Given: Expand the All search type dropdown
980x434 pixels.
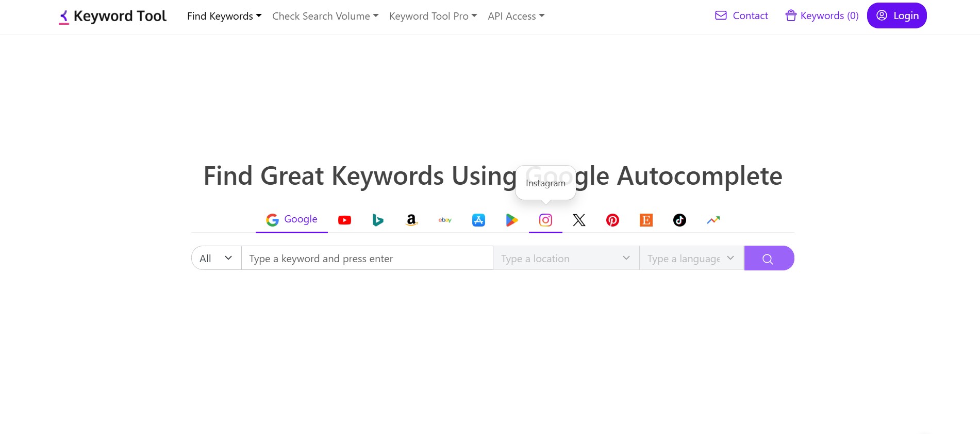Looking at the screenshot, I should 217,258.
